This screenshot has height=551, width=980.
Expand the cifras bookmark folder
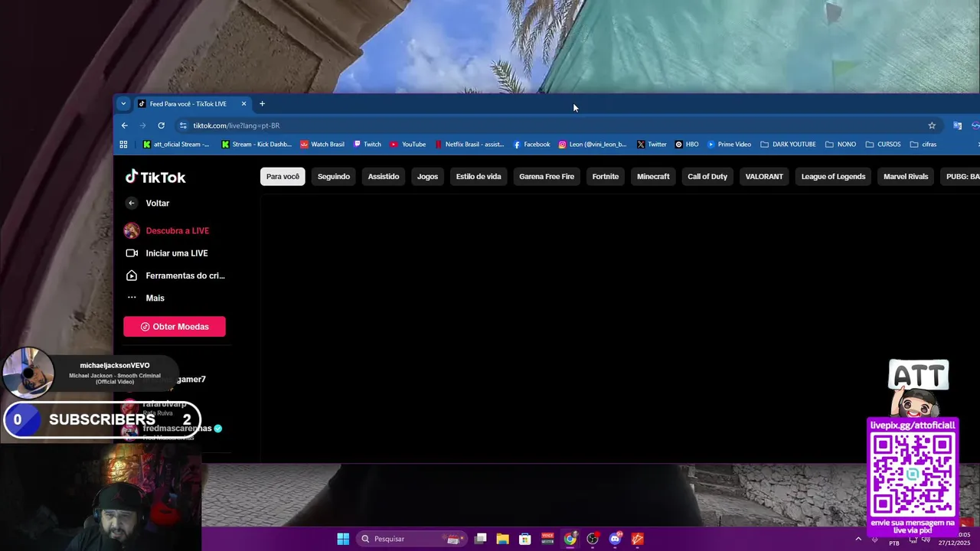click(923, 145)
